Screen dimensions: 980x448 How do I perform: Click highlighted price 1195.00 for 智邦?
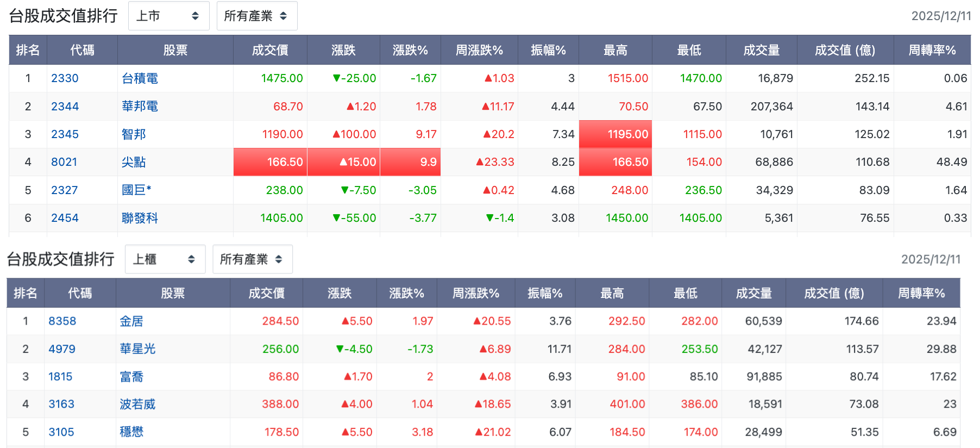[615, 134]
